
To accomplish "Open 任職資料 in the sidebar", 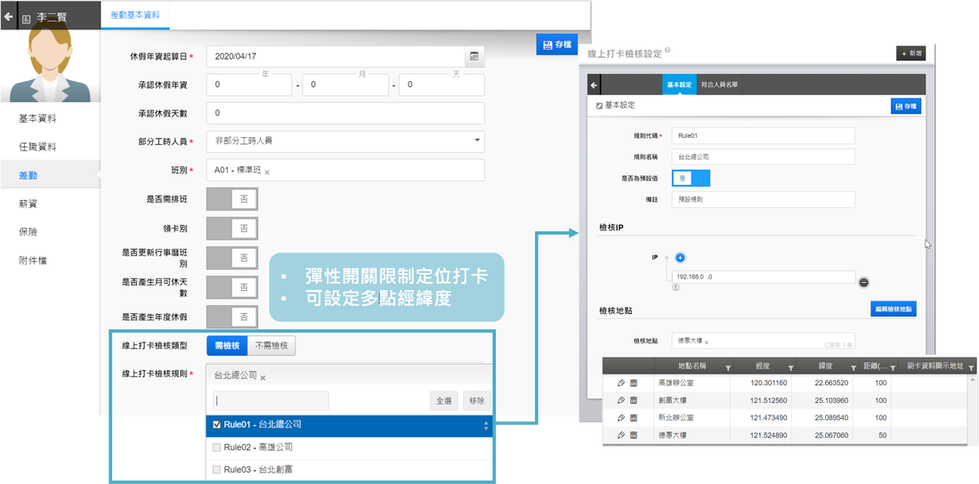I will (x=37, y=147).
